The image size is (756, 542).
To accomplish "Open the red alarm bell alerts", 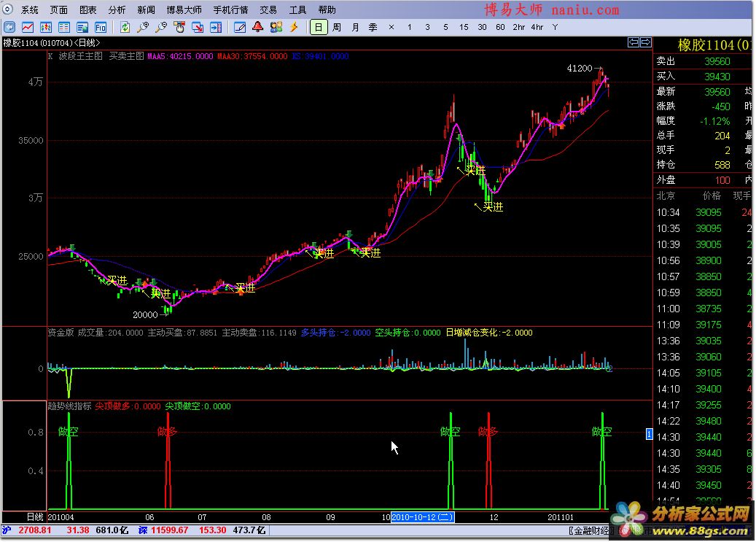I will click(x=258, y=28).
